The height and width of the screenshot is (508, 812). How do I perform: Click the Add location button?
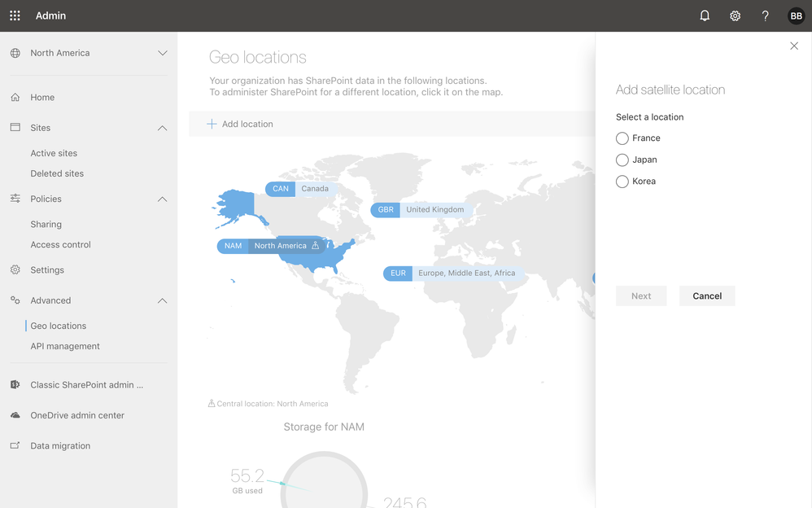point(240,124)
